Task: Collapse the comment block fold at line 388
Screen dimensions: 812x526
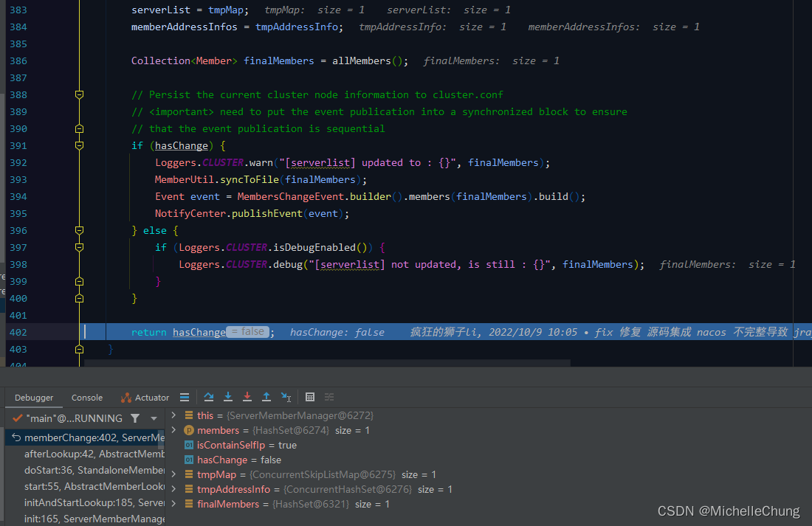Action: tap(79, 94)
